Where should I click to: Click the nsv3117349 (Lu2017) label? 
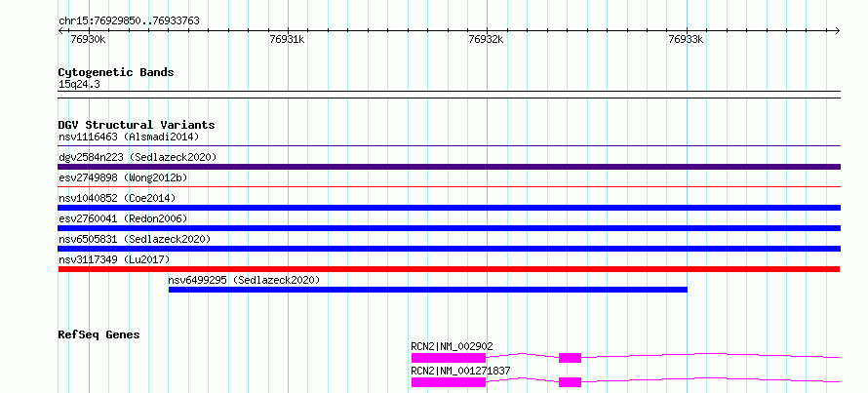coord(114,259)
